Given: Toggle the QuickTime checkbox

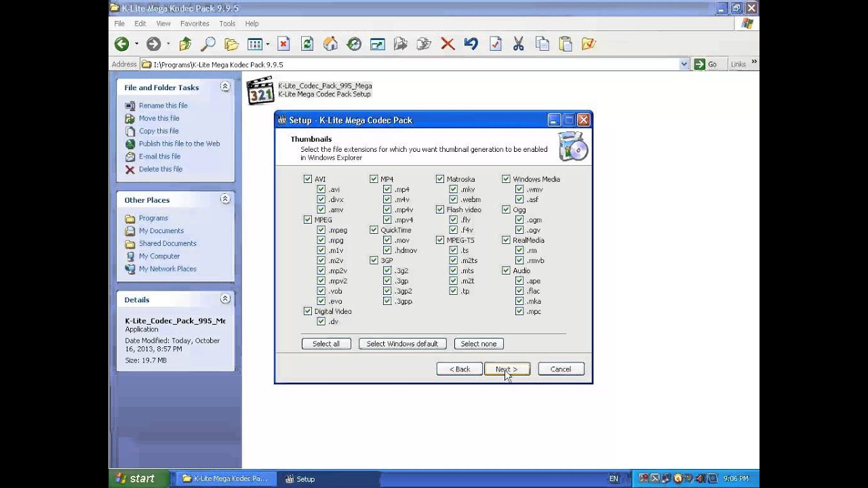Looking at the screenshot, I should pos(374,230).
